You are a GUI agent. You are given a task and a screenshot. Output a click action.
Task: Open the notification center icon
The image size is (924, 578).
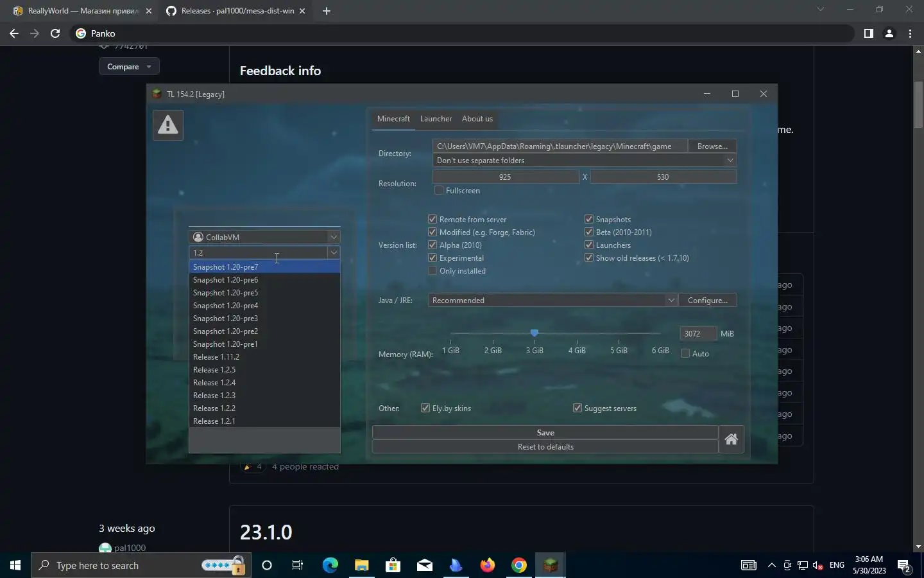905,565
